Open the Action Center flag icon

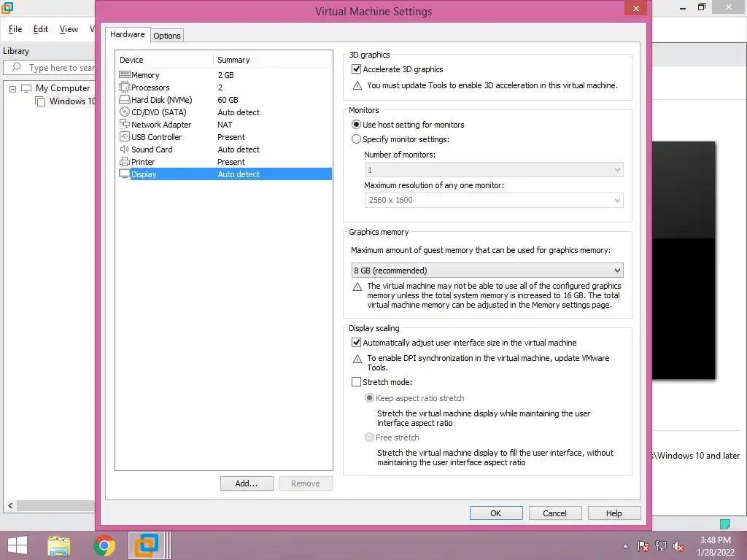click(x=643, y=546)
